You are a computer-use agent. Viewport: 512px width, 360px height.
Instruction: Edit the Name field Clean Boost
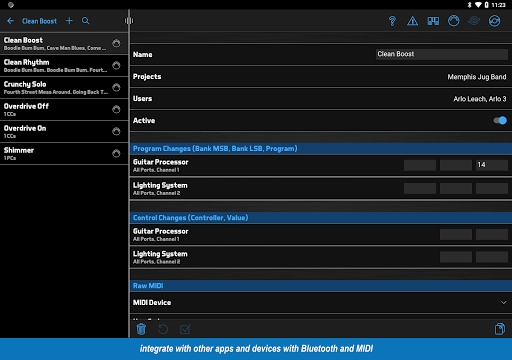(x=442, y=54)
